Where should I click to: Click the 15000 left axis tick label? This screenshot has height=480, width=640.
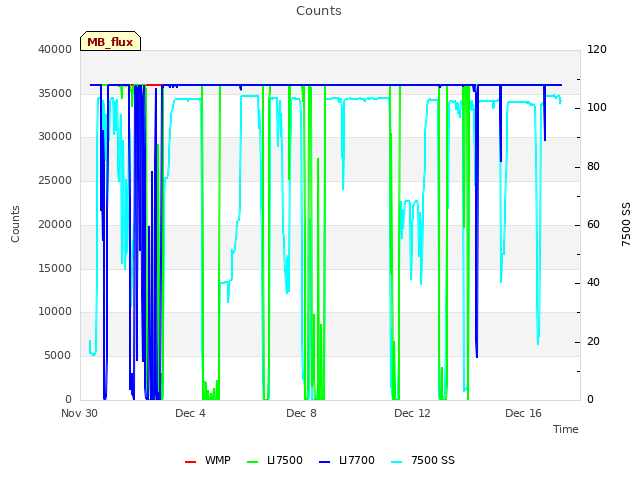click(x=55, y=269)
